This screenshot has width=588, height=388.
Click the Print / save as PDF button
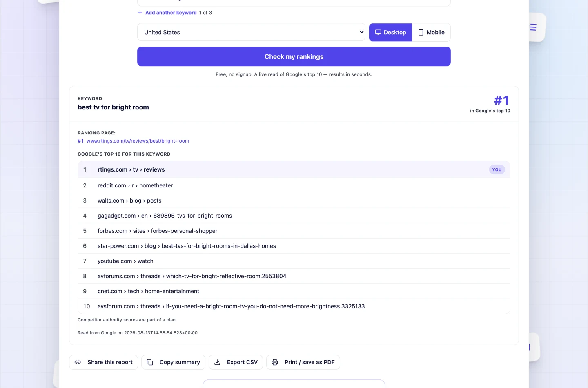pos(303,362)
